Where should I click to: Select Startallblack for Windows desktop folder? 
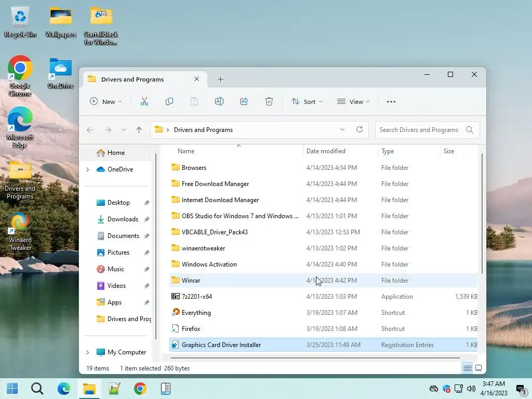[101, 26]
